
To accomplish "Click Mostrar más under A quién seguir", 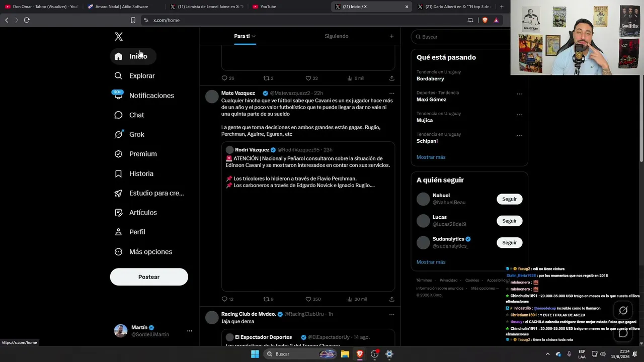I will (x=431, y=262).
